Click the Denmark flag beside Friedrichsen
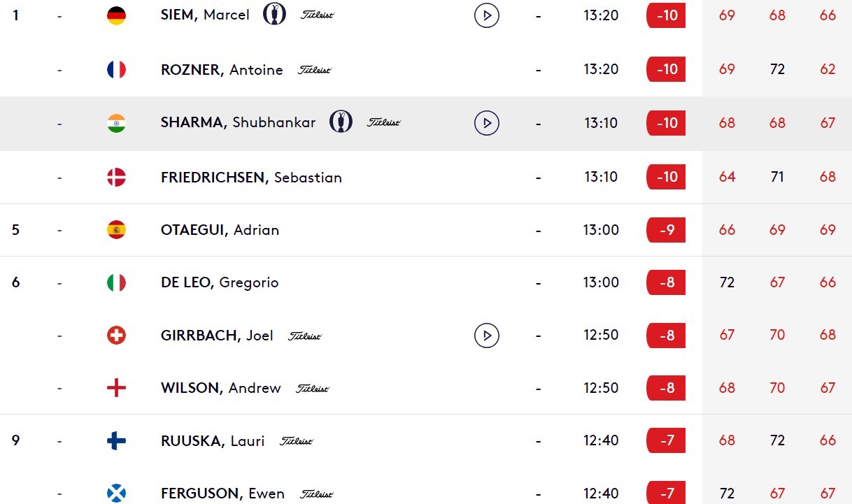 coord(116,177)
